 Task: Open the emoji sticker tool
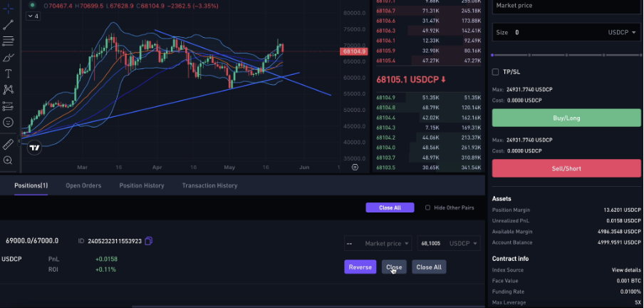click(8, 122)
